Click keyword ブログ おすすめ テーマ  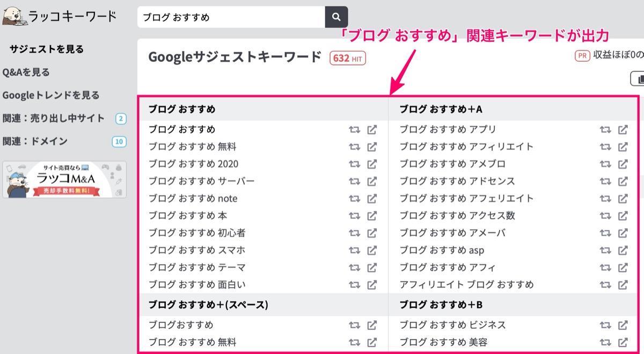(x=197, y=267)
